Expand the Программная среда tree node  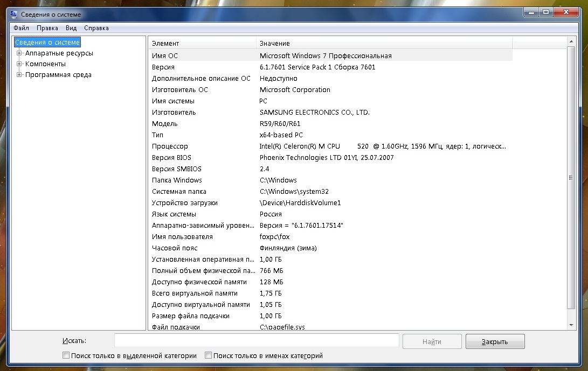(19, 75)
